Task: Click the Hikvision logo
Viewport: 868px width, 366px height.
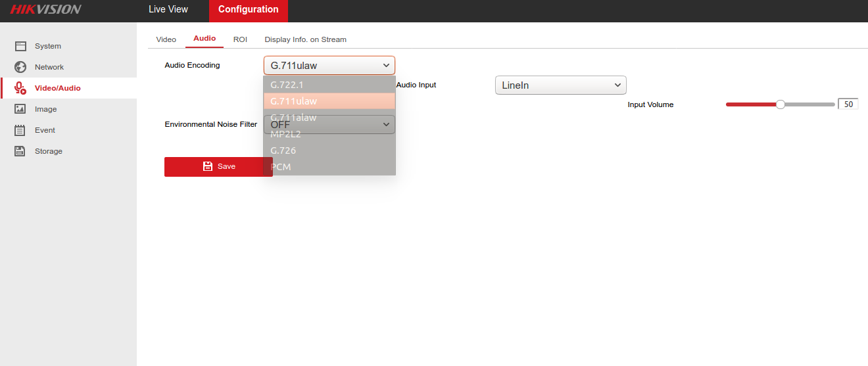Action: pos(45,9)
